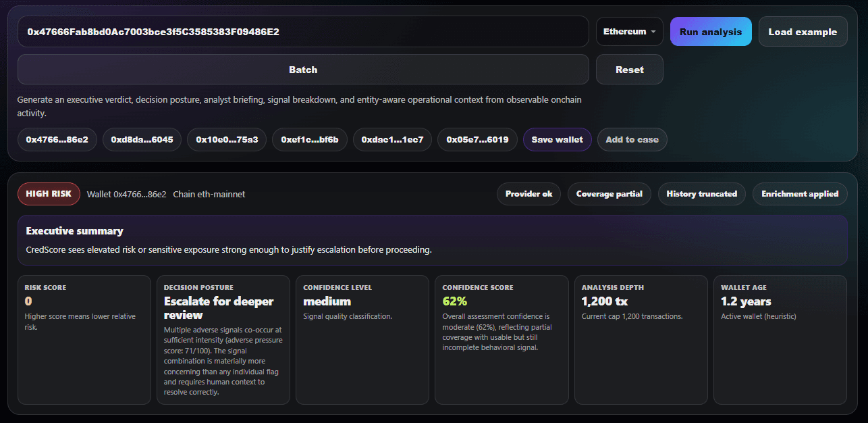The width and height of the screenshot is (868, 423).
Task: Select saved wallet chip 0x10e0...75a3
Action: tap(227, 140)
